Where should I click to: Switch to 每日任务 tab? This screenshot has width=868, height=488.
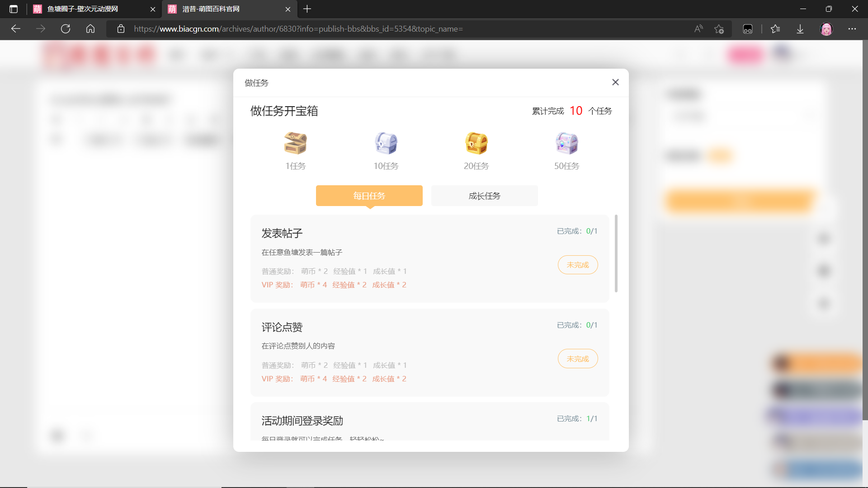coord(369,196)
